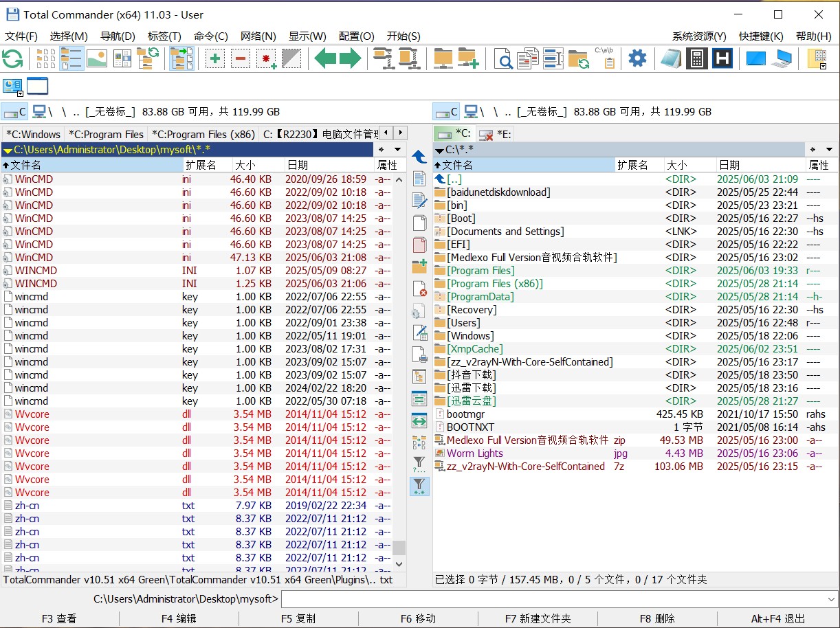Switch to the *E: tab in right panel
840x628 pixels.
tap(495, 134)
